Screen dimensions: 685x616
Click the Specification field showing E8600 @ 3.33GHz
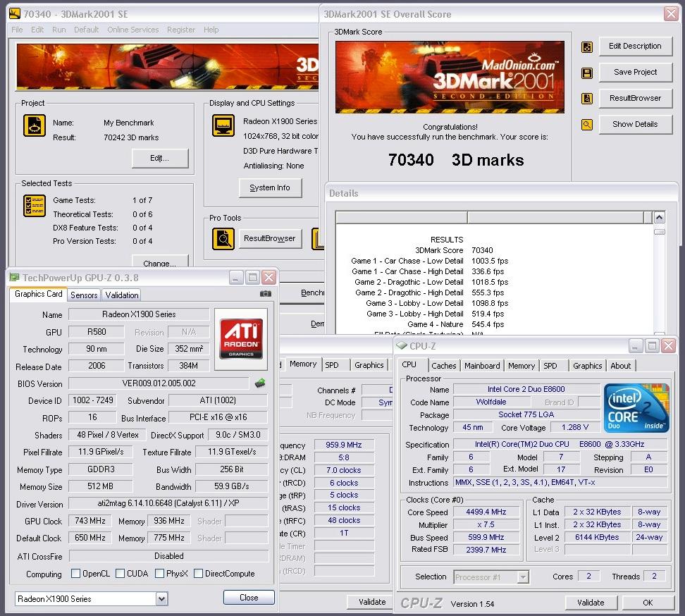click(x=560, y=444)
